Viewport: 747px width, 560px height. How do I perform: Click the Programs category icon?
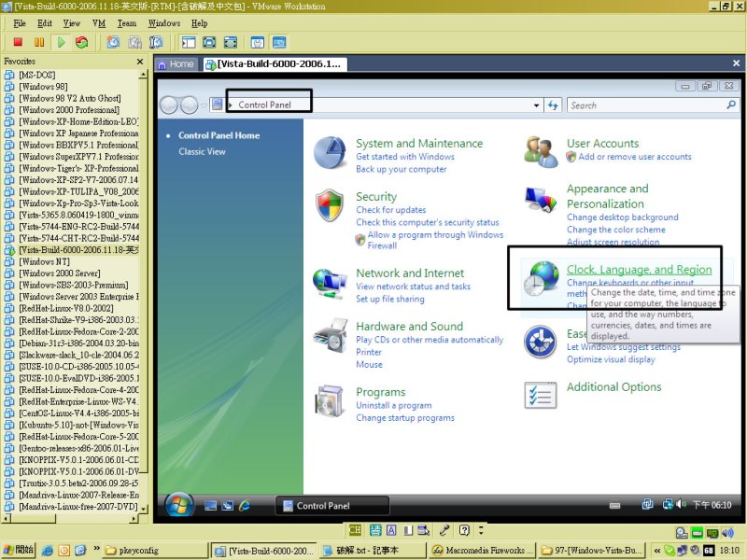(x=330, y=401)
